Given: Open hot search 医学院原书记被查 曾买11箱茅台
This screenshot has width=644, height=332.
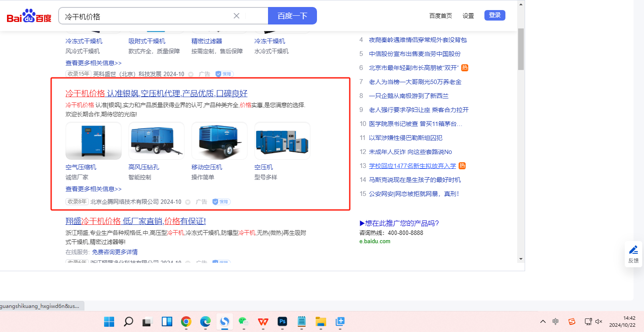Looking at the screenshot, I should [416, 124].
